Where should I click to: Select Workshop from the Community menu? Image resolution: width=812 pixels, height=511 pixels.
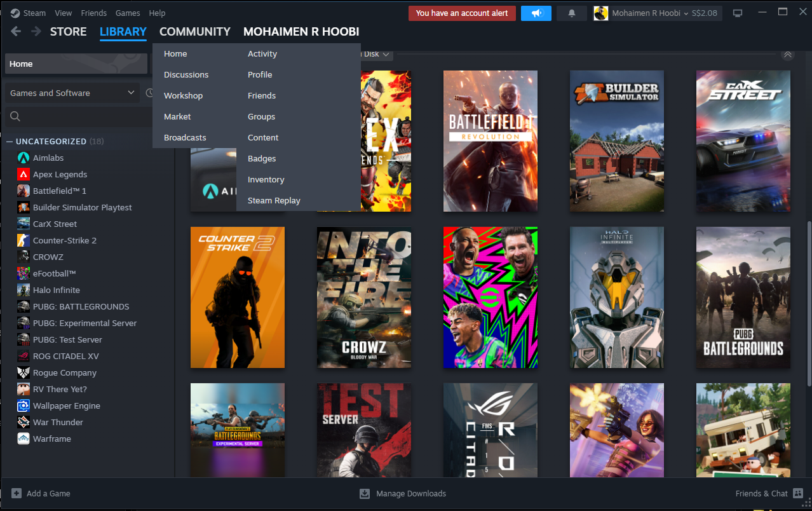point(183,95)
